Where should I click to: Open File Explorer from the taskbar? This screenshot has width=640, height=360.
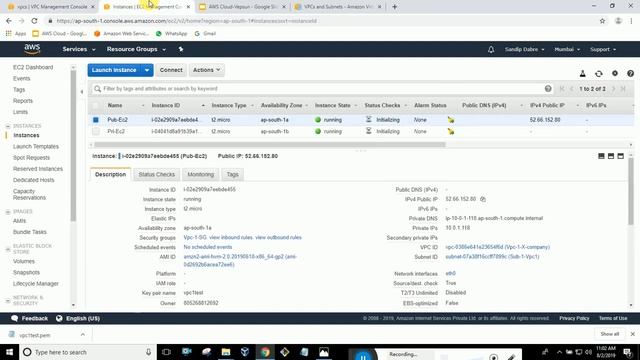click(x=226, y=352)
